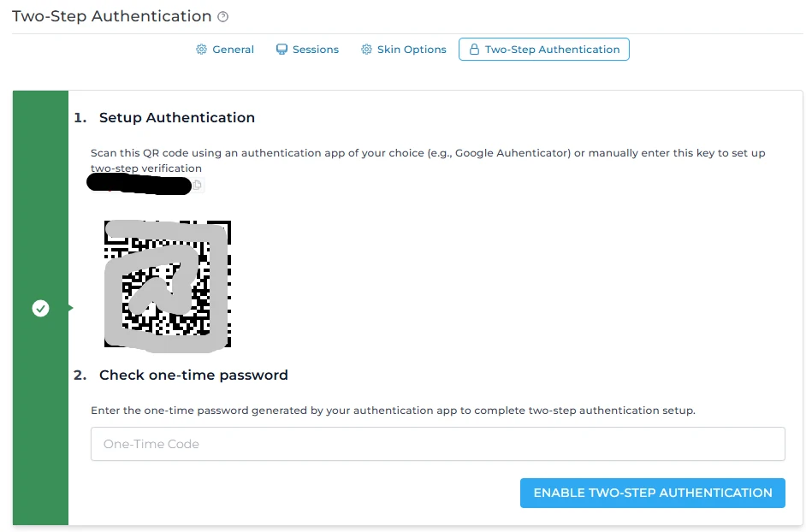Click the help icon beside the page title
806x532 pixels.
coord(223,17)
